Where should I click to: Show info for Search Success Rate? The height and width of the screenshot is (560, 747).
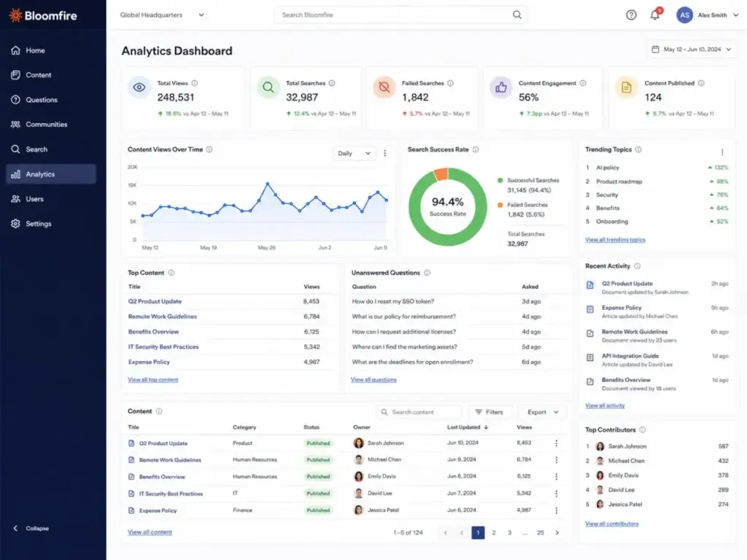[x=476, y=149]
